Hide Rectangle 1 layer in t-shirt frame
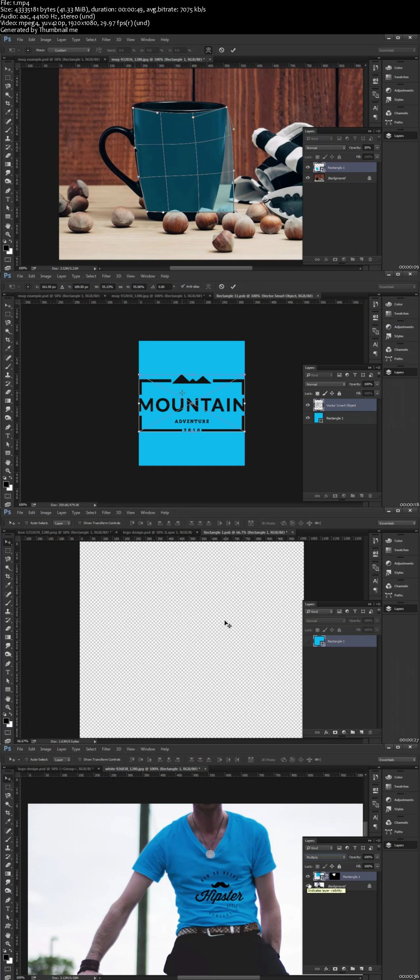Viewport: 420px width, 980px height. 308,876
